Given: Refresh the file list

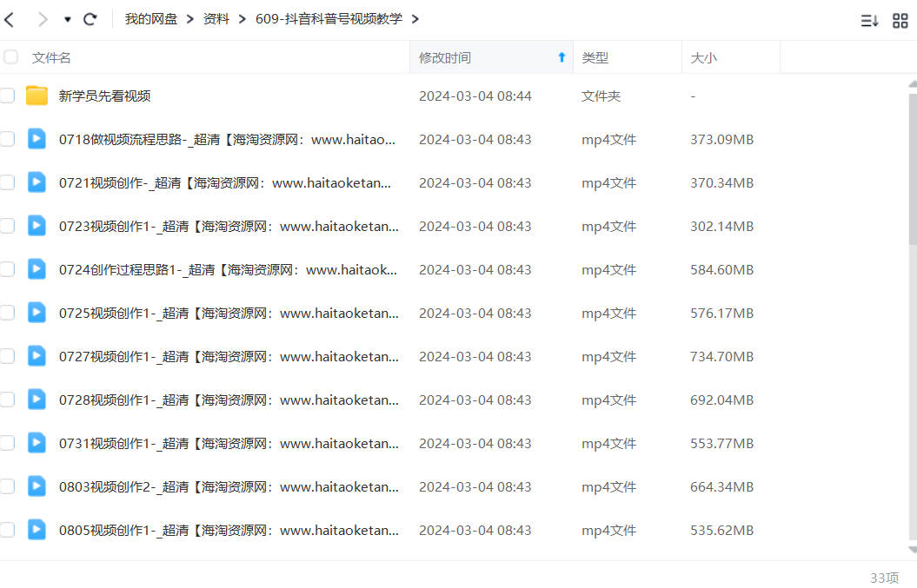Looking at the screenshot, I should coord(90,19).
